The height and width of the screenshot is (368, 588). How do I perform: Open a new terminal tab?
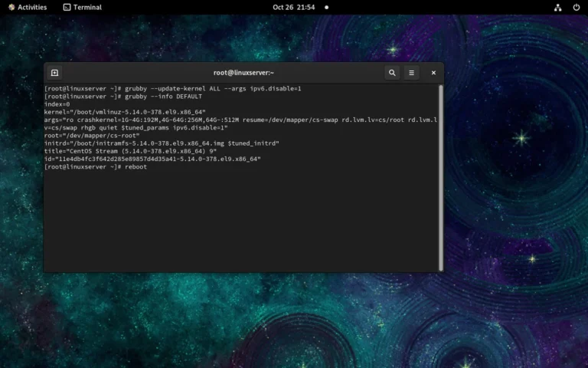click(55, 73)
